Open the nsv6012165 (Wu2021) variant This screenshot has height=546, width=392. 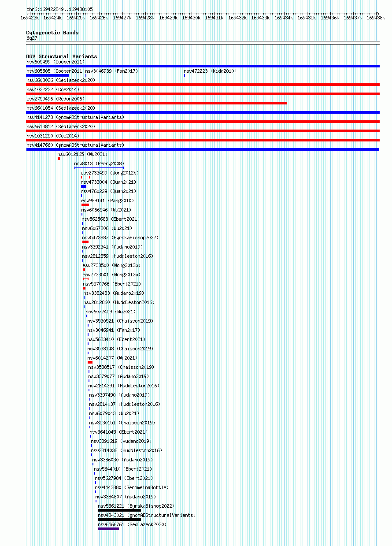click(x=82, y=154)
